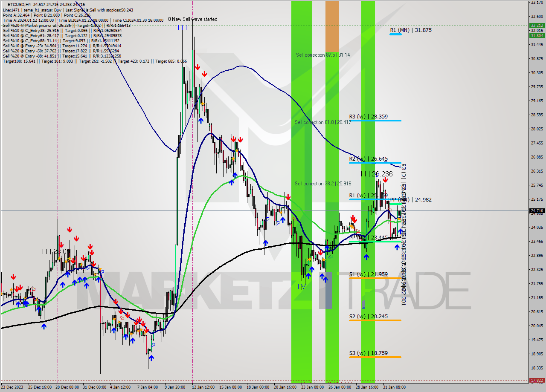Screen dimensions: 546x392
Task: Click the S1 (w) | 21.959 support label
Action: tap(369, 274)
